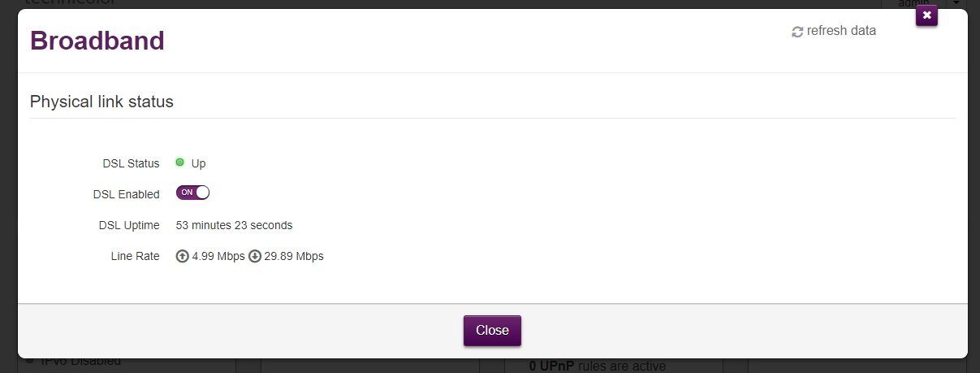Click the DSL Uptime label

coord(129,225)
